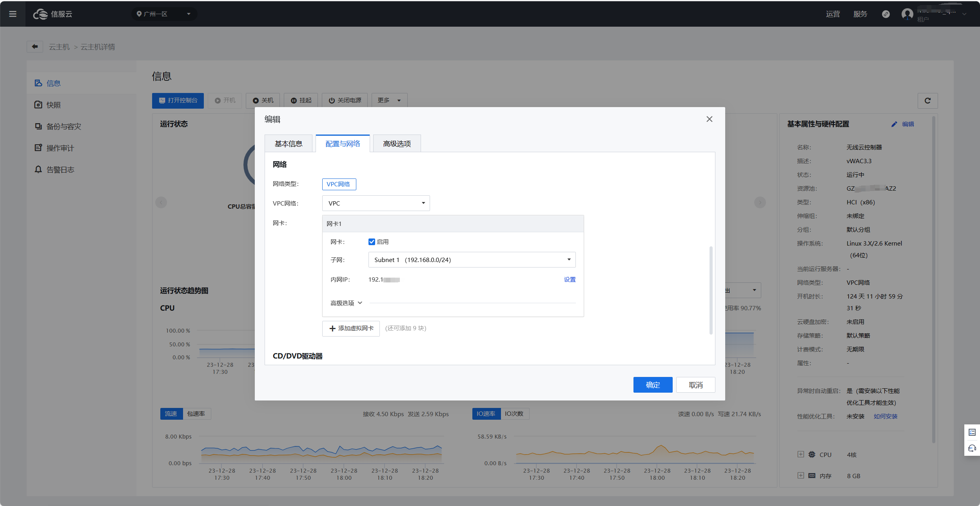The width and height of the screenshot is (980, 506).
Task: Open the support headset floating icon
Action: [x=972, y=448]
